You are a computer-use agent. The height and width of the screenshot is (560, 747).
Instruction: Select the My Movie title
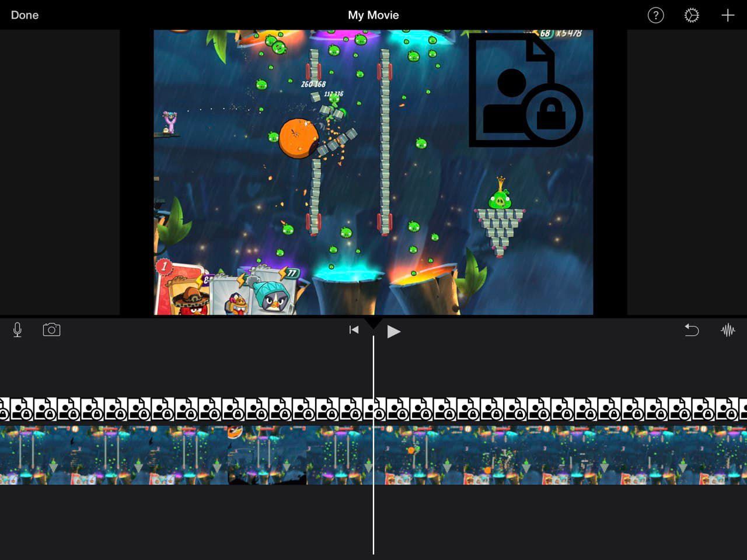coord(373,15)
